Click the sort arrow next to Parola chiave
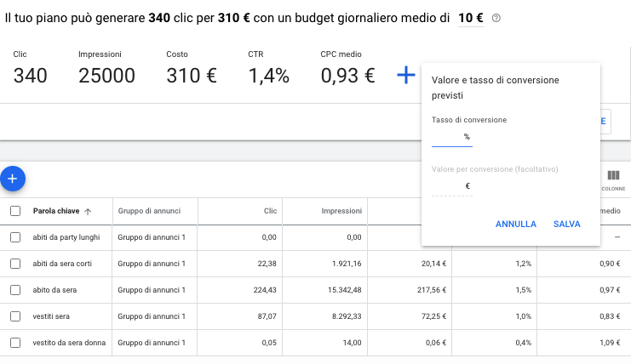The height and width of the screenshot is (364, 631). (88, 211)
